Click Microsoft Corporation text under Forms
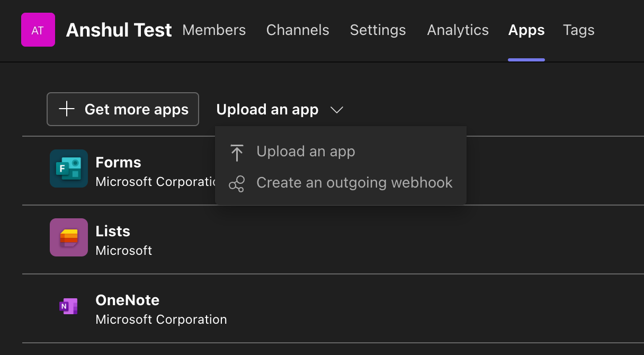Screen dimensions: 644x355 (x=155, y=182)
